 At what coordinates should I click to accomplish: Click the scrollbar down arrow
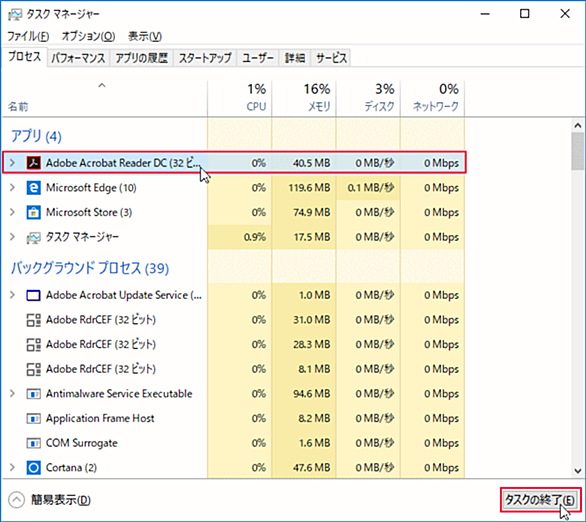(x=578, y=471)
